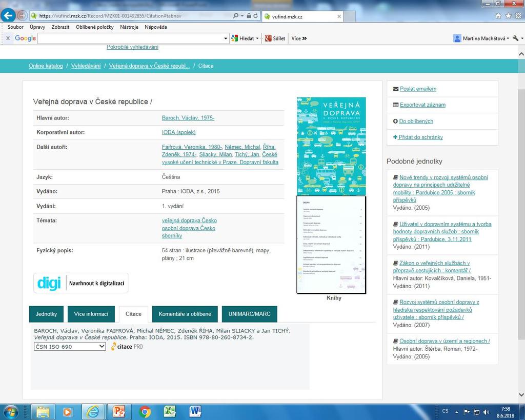Open the Soubor menu
The height and width of the screenshot is (420, 525).
pos(15,27)
